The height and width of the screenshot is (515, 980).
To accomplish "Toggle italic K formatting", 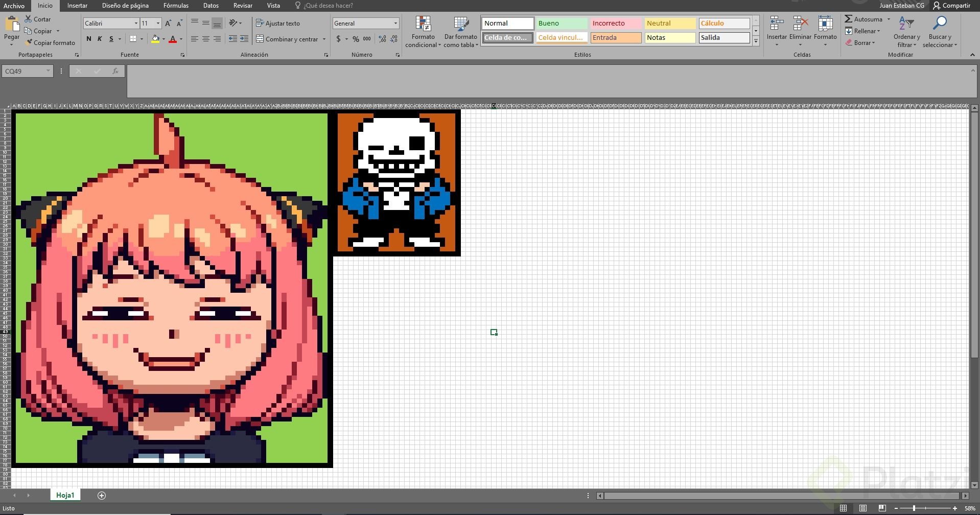I will [x=100, y=39].
